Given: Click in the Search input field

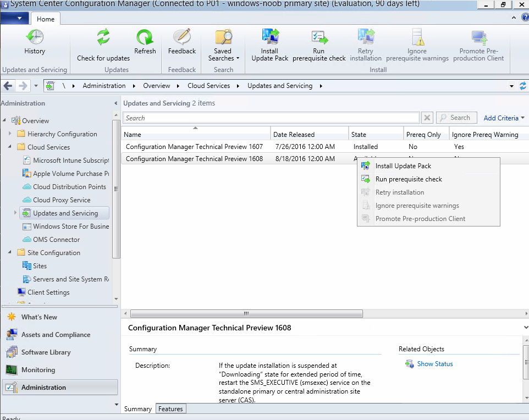Looking at the screenshot, I should 271,118.
